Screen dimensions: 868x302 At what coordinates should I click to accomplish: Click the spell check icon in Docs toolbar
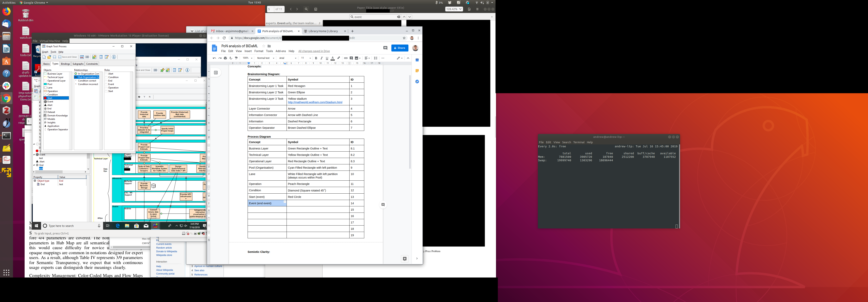click(x=231, y=58)
